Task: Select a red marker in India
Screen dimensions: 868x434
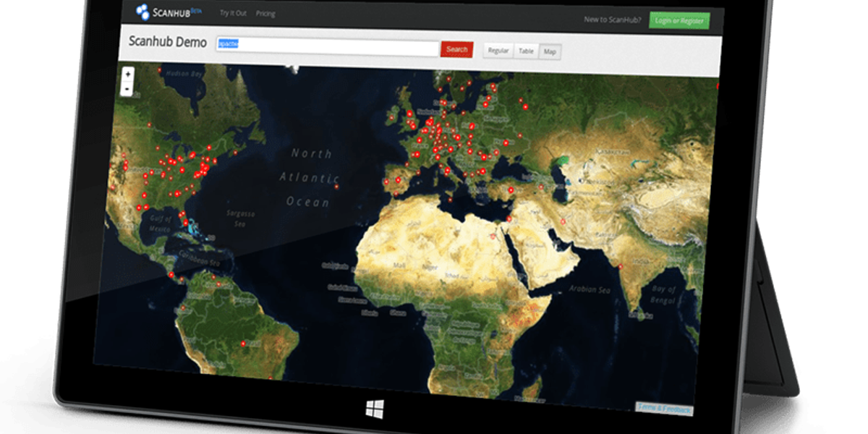Action: pos(619,266)
